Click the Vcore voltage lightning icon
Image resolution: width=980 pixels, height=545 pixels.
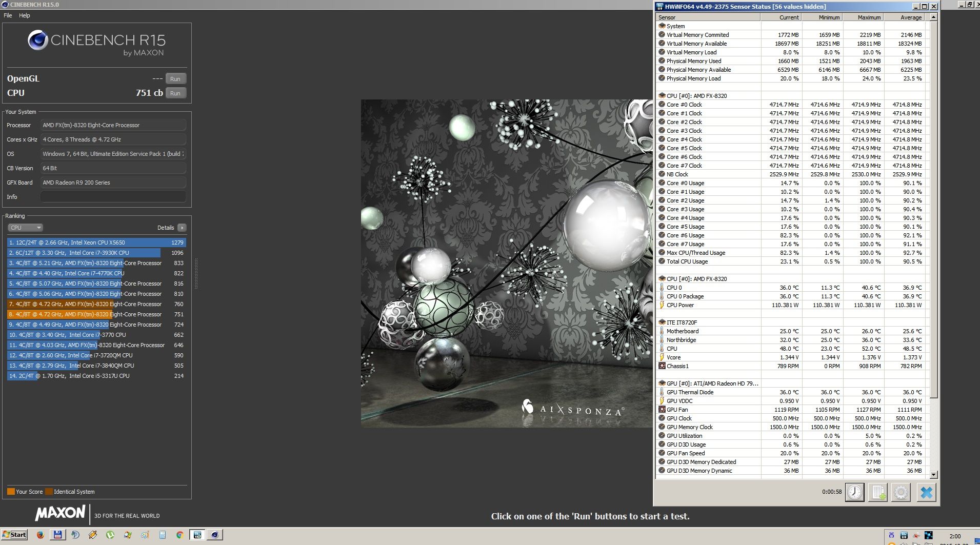(662, 357)
